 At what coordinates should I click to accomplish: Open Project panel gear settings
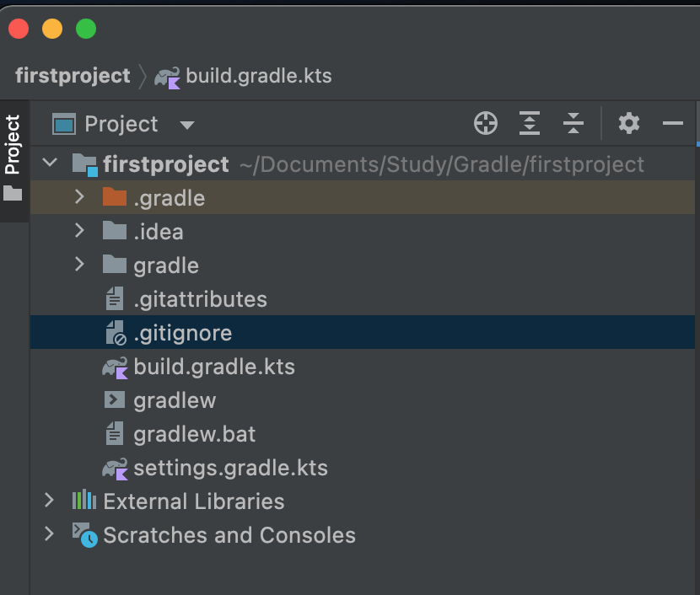click(x=628, y=123)
